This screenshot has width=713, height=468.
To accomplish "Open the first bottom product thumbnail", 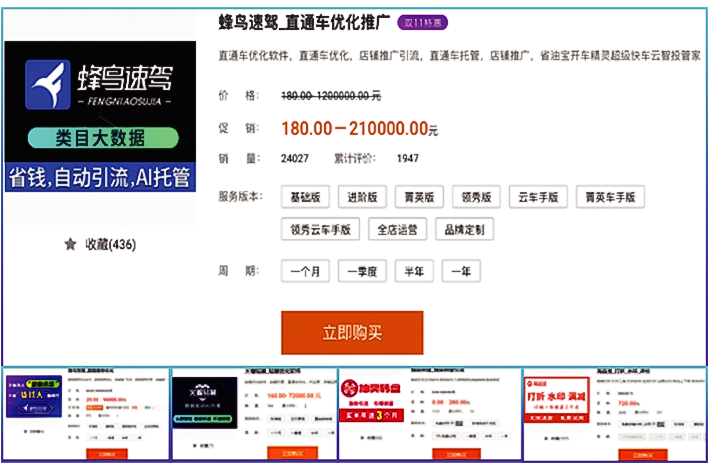I will click(x=87, y=414).
